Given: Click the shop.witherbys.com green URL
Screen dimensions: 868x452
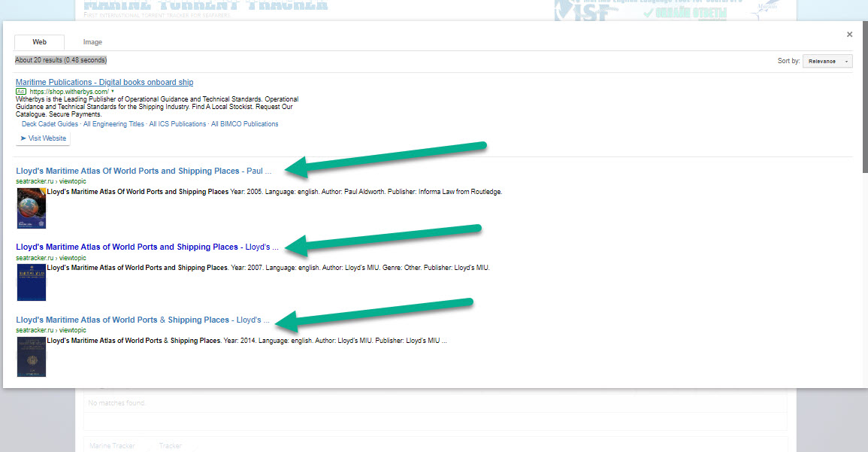Looking at the screenshot, I should point(69,92).
